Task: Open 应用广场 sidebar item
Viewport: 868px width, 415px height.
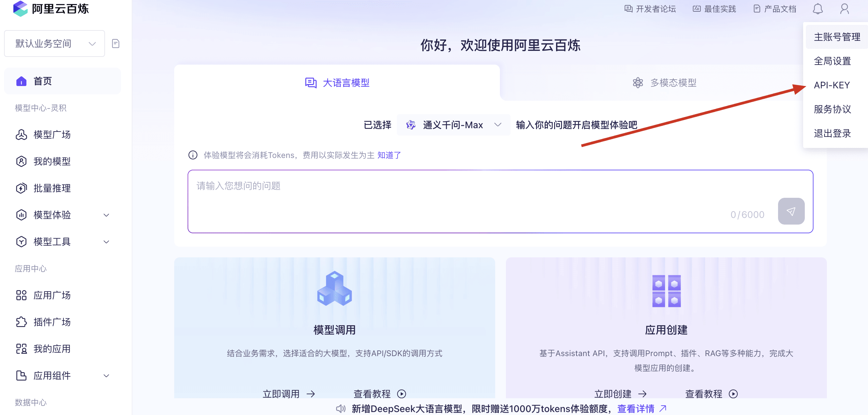Action: coord(63,295)
